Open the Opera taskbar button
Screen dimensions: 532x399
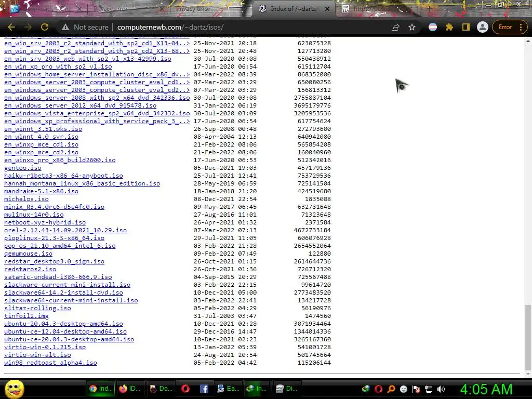(x=185, y=389)
